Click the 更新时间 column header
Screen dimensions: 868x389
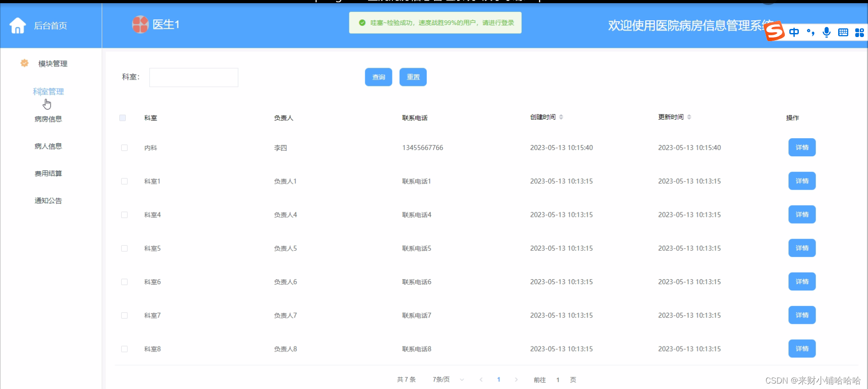coord(670,117)
